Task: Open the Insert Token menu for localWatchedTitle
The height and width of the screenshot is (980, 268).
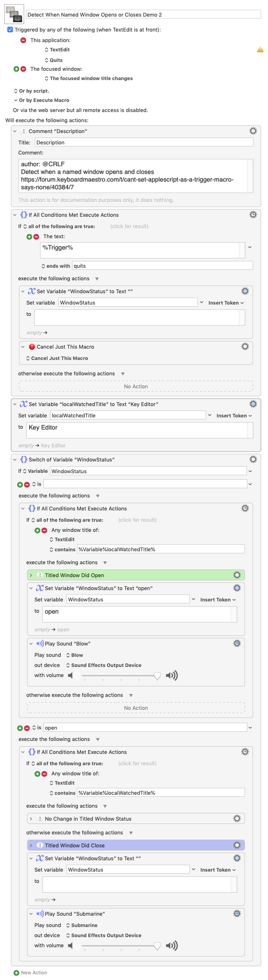Action: (234, 415)
